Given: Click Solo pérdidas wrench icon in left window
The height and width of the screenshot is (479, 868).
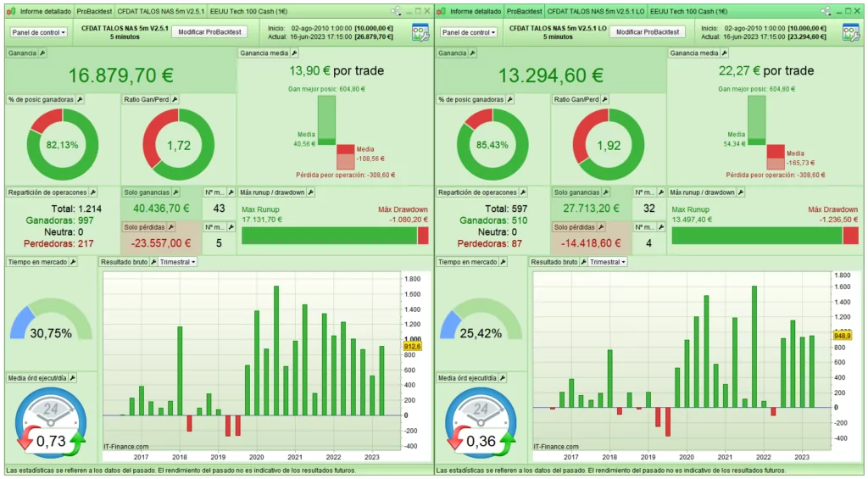Looking at the screenshot, I should 171,227.
